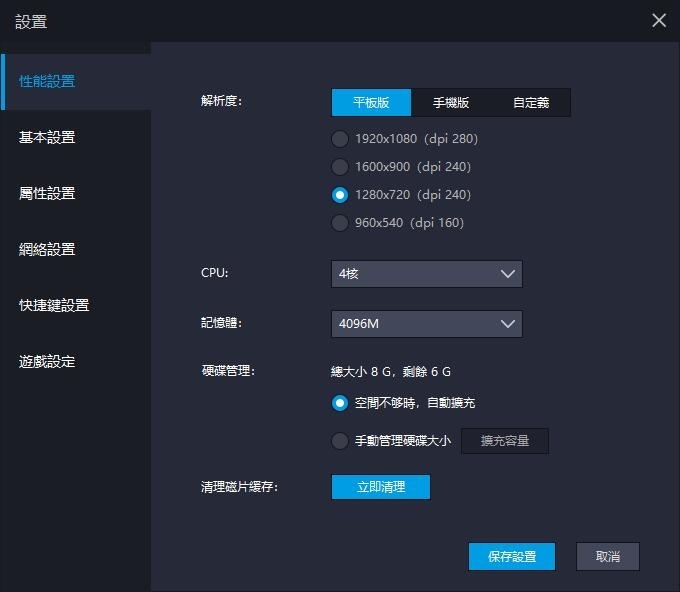The height and width of the screenshot is (592, 680).
Task: Open the 快捷鍵設置 section
Action: (x=76, y=305)
